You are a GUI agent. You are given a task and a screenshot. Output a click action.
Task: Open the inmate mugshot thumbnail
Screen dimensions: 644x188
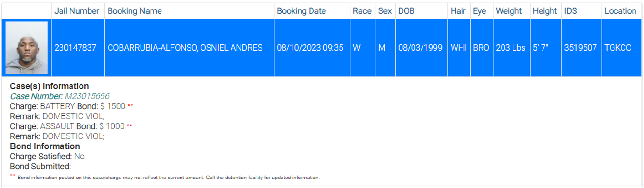click(27, 48)
